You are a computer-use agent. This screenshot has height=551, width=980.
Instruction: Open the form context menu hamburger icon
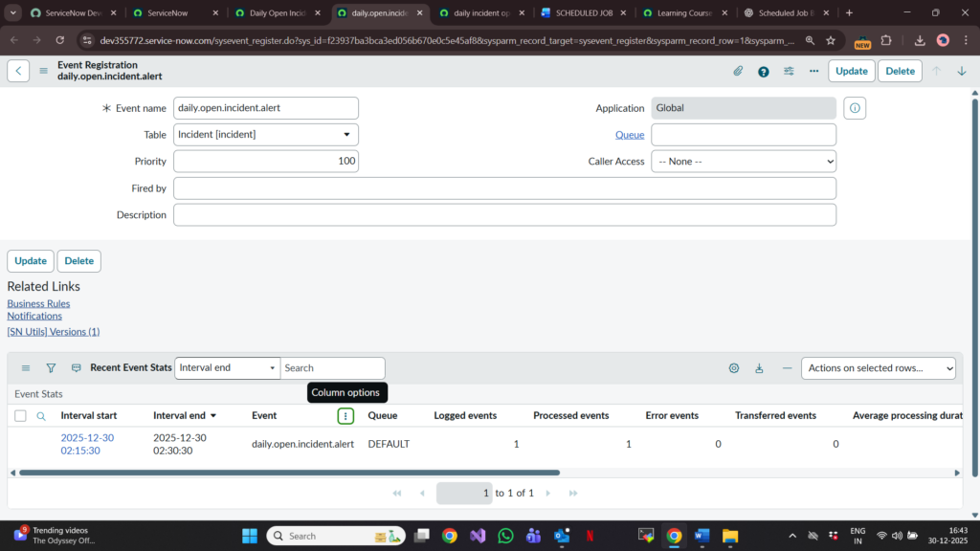(43, 71)
